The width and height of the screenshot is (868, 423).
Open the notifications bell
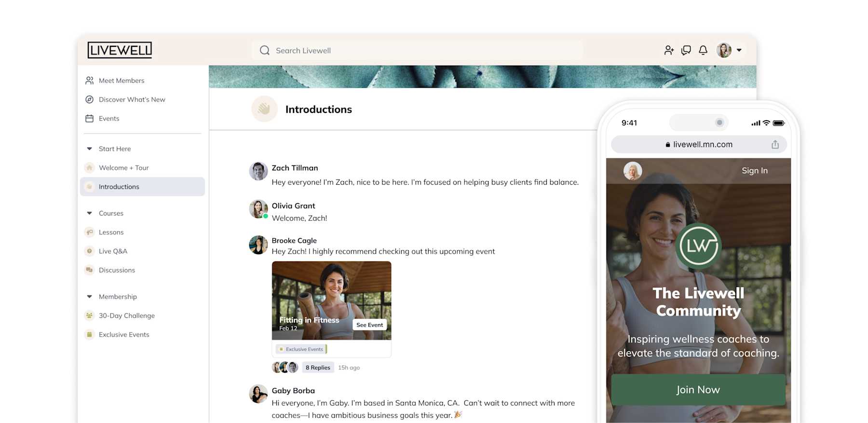click(703, 50)
